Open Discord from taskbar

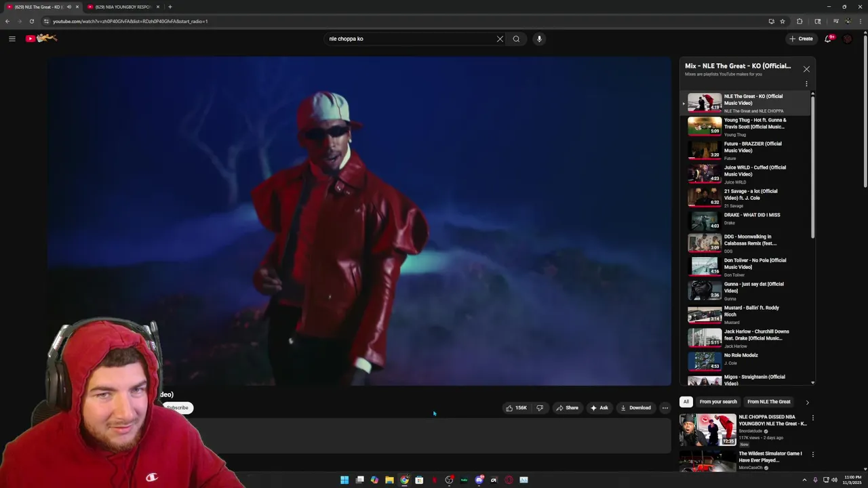point(479,480)
